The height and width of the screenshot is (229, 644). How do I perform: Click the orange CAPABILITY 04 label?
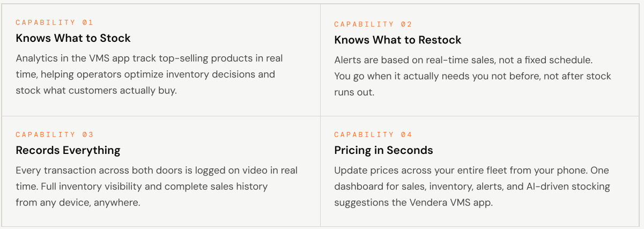point(373,135)
